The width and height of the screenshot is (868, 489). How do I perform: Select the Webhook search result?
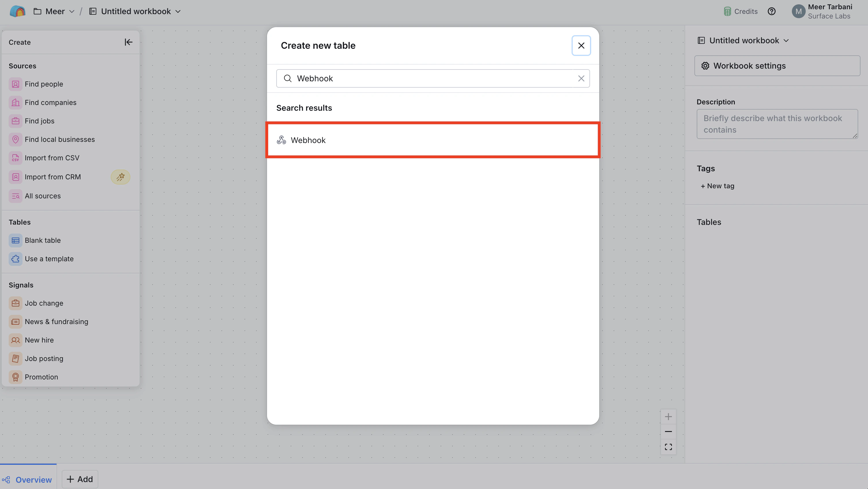pyautogui.click(x=433, y=140)
